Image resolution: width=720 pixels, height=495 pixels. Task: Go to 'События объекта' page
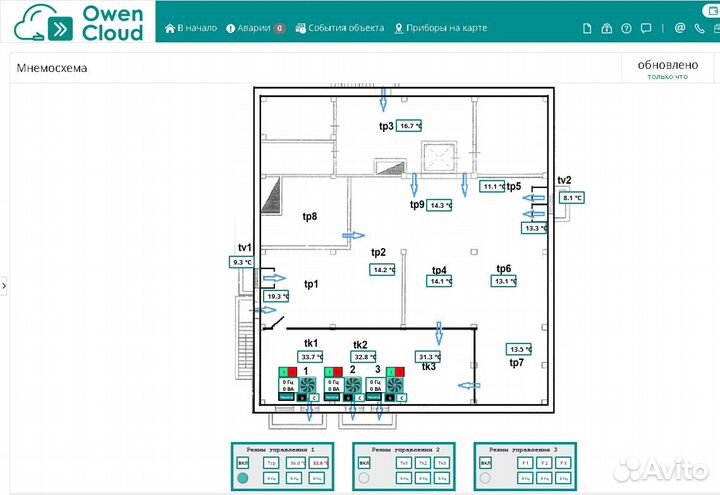pyautogui.click(x=340, y=28)
